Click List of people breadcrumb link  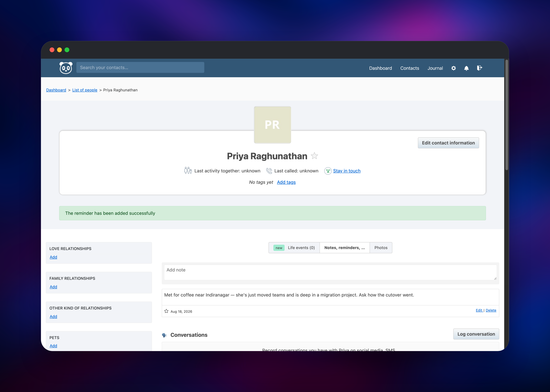tap(85, 90)
